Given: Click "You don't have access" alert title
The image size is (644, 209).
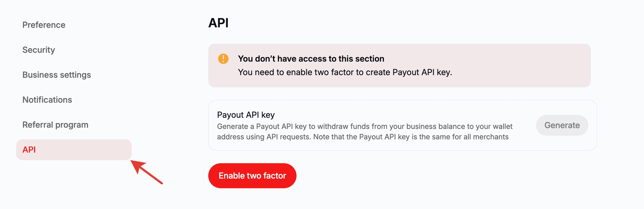Looking at the screenshot, I should (x=311, y=59).
